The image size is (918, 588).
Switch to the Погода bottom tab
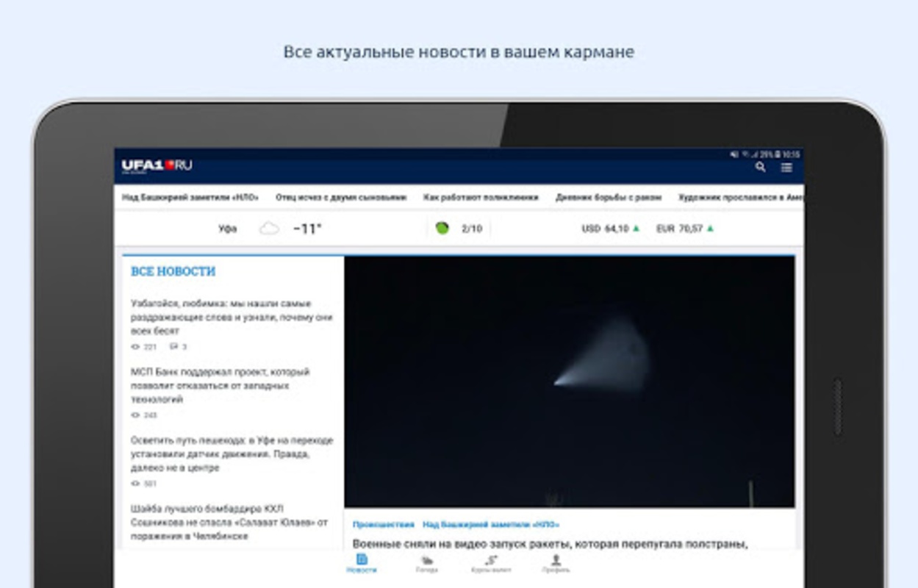426,564
